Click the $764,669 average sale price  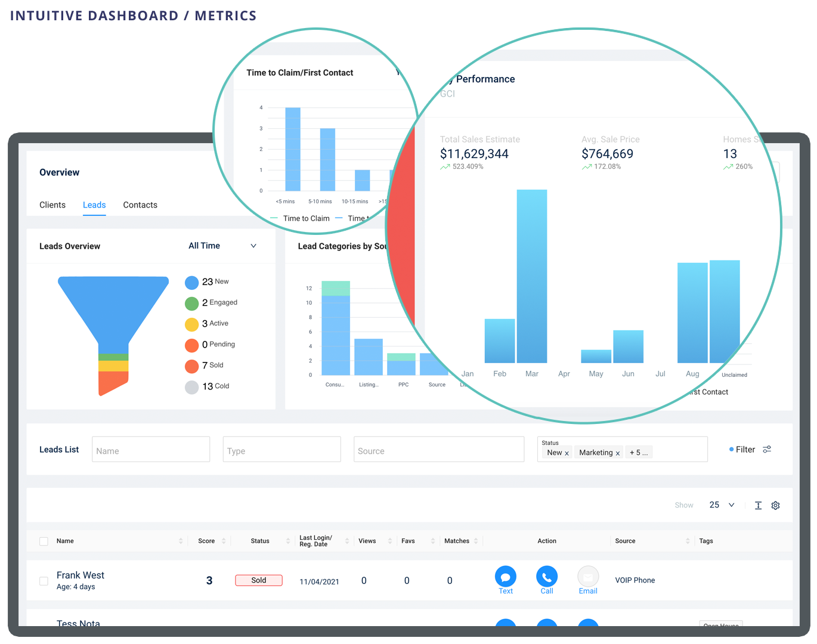pyautogui.click(x=607, y=154)
